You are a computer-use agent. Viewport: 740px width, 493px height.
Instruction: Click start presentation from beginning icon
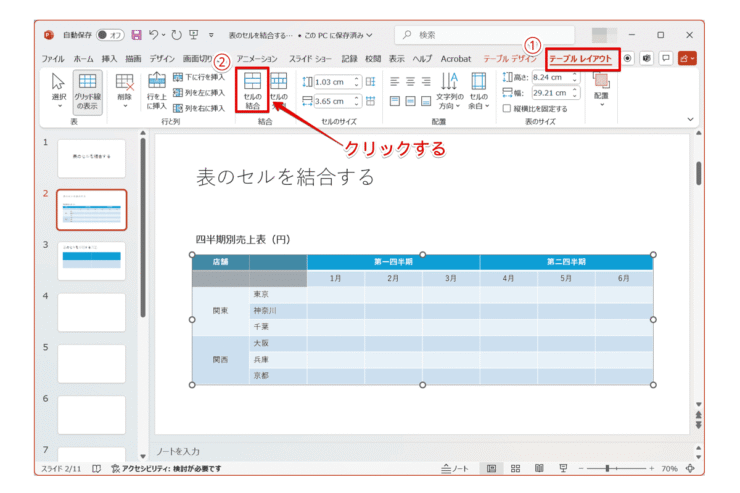click(x=193, y=34)
